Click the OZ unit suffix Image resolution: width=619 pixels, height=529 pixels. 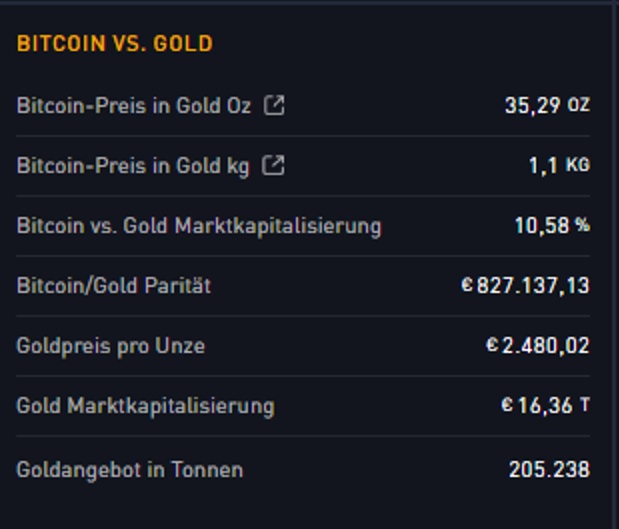[x=579, y=105]
